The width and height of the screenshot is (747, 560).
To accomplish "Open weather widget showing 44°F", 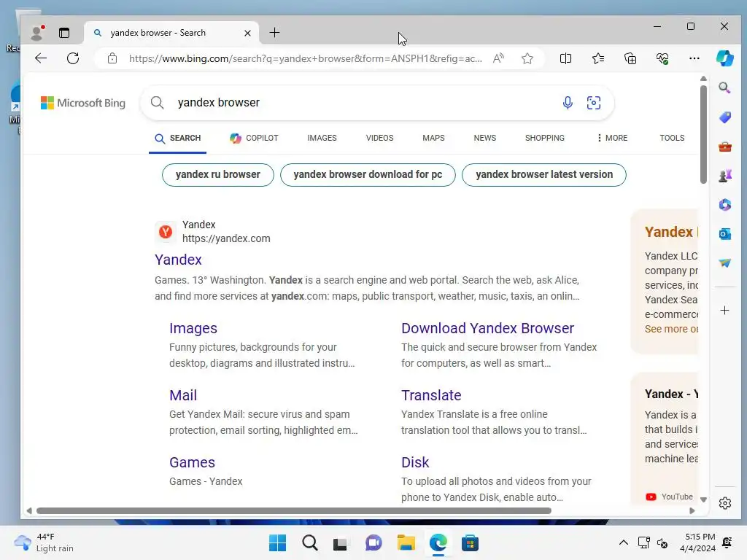I will [x=44, y=542].
